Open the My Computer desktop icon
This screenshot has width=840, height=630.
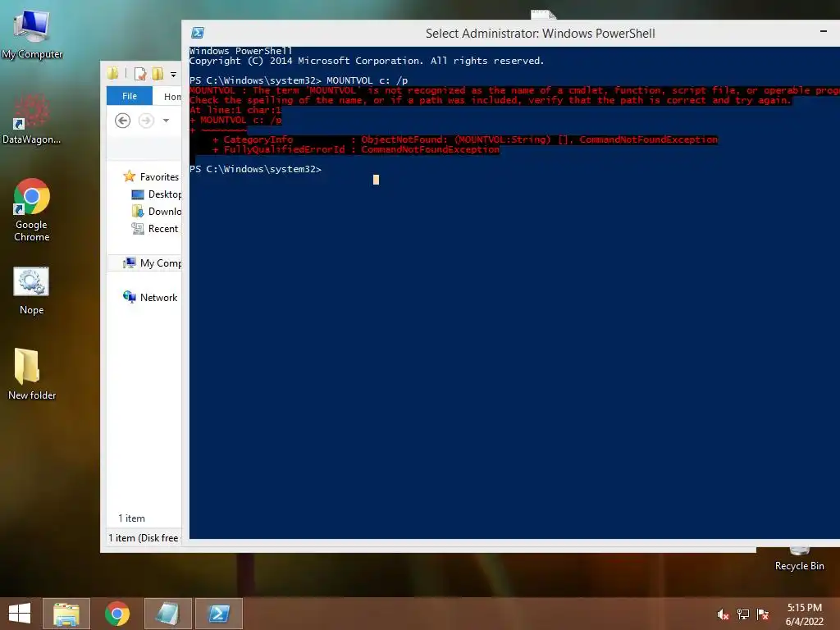pyautogui.click(x=32, y=33)
